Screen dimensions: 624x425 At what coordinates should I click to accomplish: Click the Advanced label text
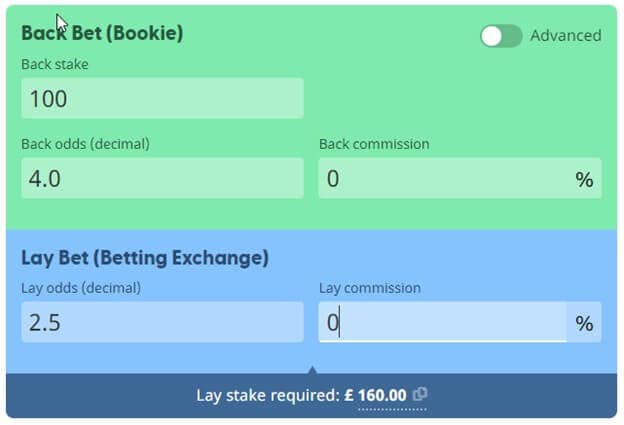(x=566, y=36)
